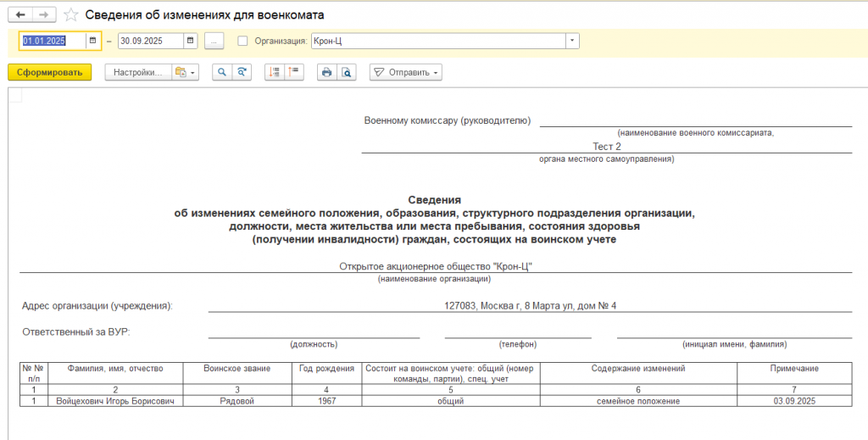
Task: Click the Адрес организации (учреждения) label
Action: [x=97, y=305]
